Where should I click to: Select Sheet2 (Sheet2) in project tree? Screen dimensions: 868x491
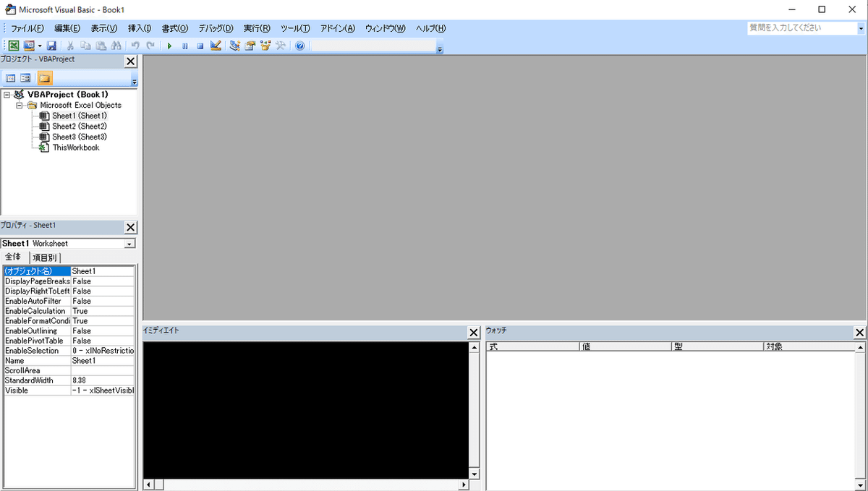[x=80, y=127]
